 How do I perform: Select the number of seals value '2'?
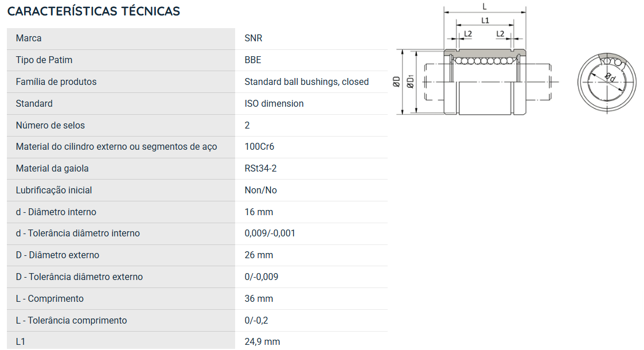click(x=247, y=125)
